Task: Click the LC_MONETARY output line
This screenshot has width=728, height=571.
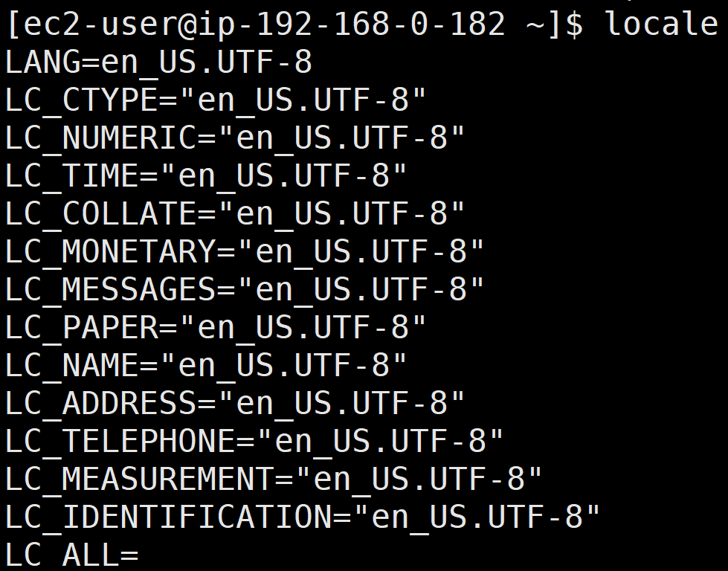Action: click(x=245, y=252)
